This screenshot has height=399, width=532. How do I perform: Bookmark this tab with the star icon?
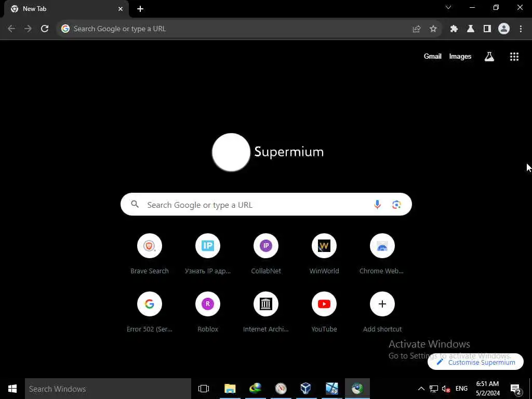pos(433,29)
